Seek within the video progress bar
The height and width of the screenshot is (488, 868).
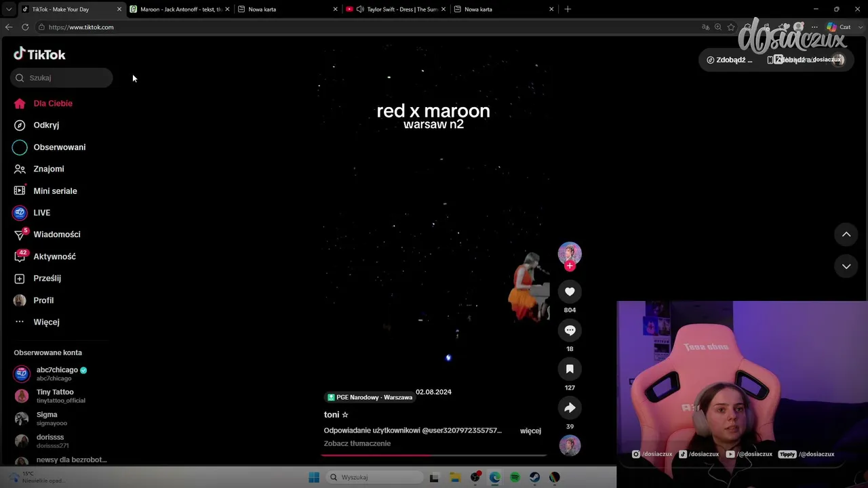(x=433, y=455)
